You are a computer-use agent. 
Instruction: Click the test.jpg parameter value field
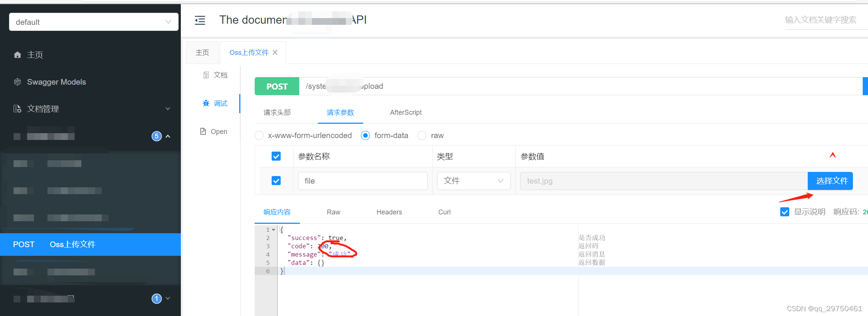(x=664, y=181)
